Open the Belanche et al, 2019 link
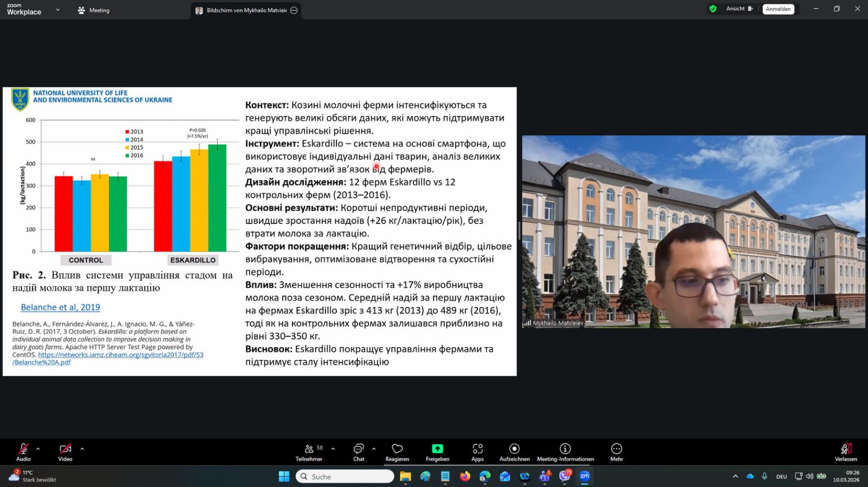 pos(60,307)
